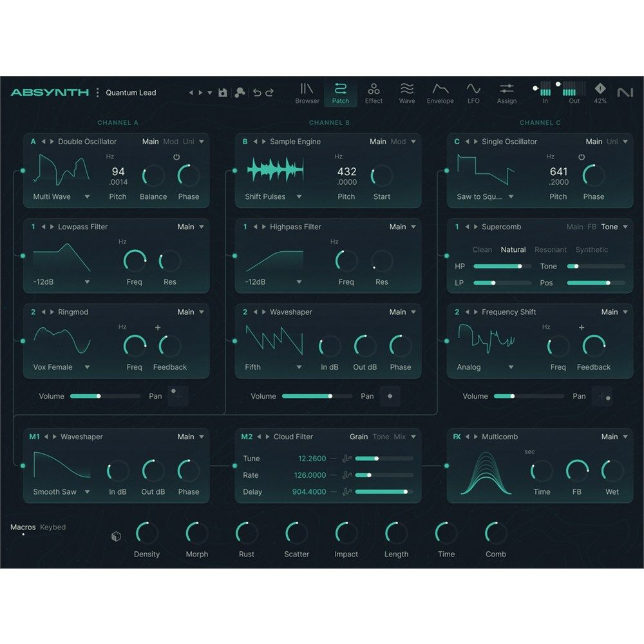
Task: Click Oscillator B pitch value 432
Action: point(346,172)
